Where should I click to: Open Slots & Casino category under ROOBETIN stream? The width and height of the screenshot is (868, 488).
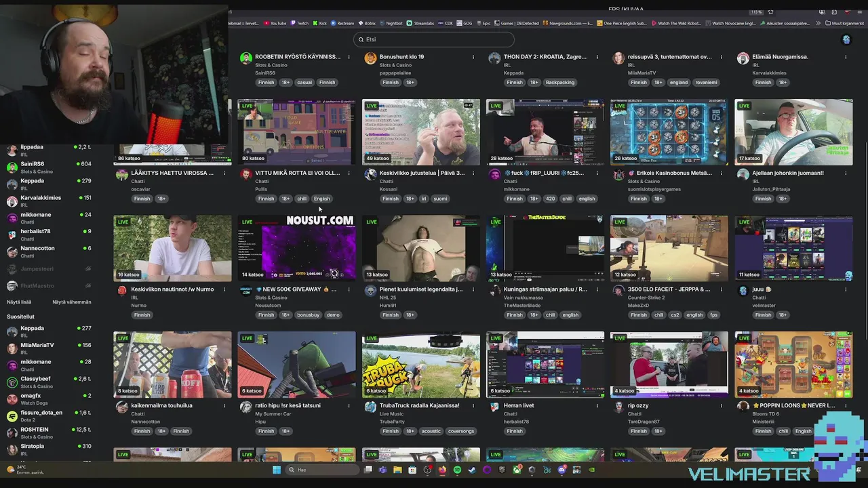coord(271,65)
